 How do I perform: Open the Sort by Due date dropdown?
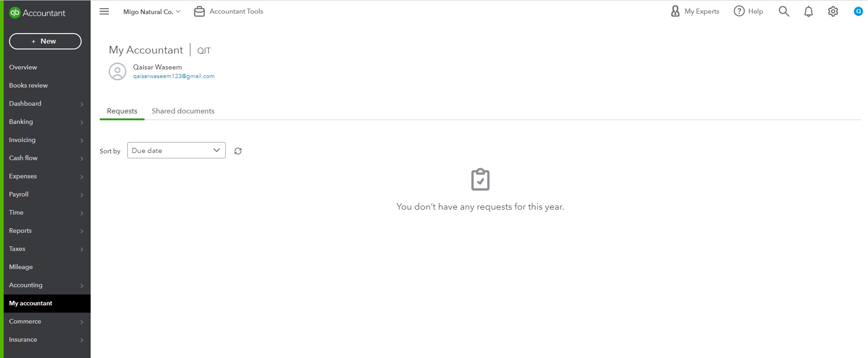(176, 150)
